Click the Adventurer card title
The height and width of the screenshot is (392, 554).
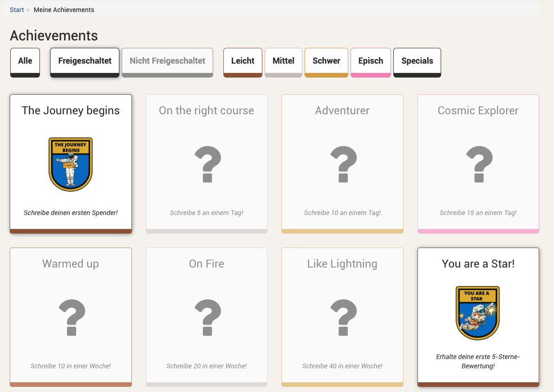pyautogui.click(x=342, y=110)
